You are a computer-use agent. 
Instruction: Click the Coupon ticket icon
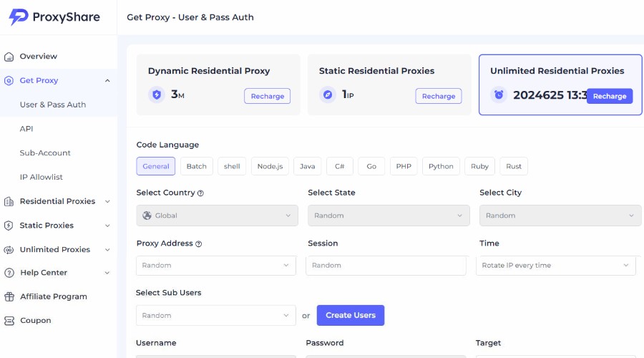9,321
